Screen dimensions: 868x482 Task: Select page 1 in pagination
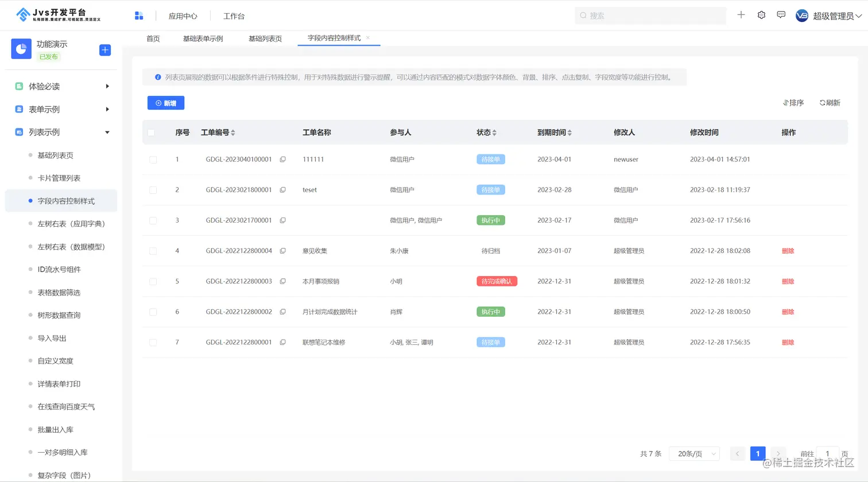tap(758, 453)
